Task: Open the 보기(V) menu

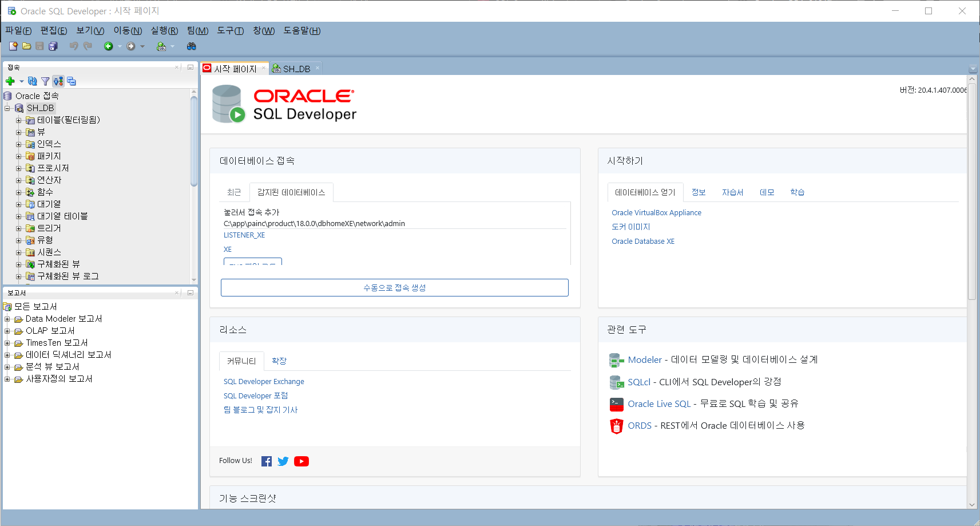Action: click(90, 31)
